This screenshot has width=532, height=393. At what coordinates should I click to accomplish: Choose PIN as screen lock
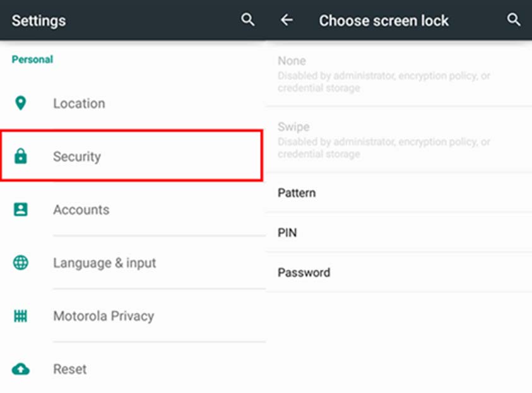(x=287, y=233)
